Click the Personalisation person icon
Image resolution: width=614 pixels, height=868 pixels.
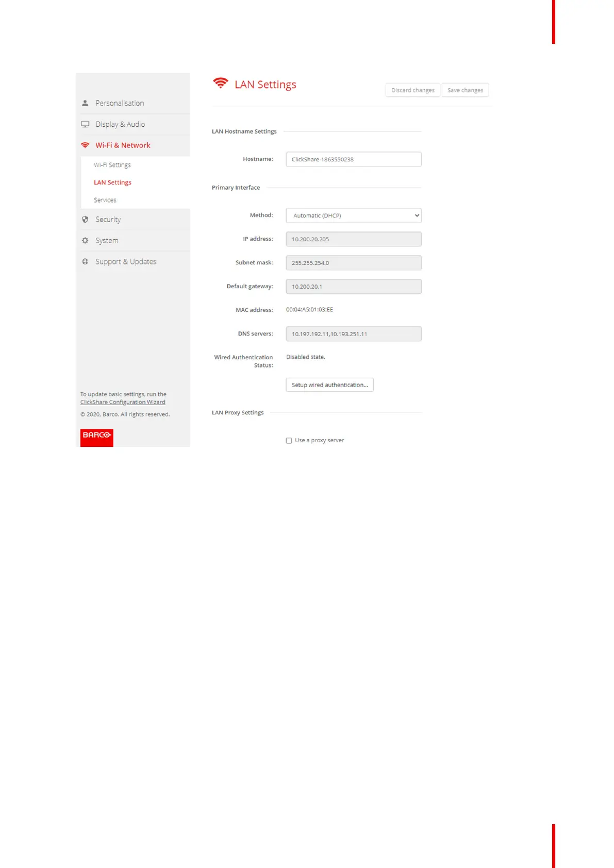pos(85,103)
